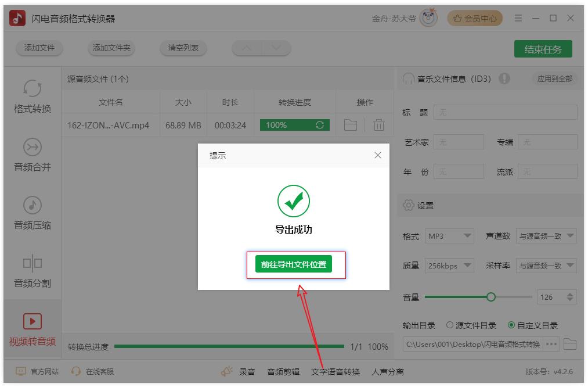Browse output directory with the three-dots button
Viewport: 588px width, 387px height.
coord(551,345)
